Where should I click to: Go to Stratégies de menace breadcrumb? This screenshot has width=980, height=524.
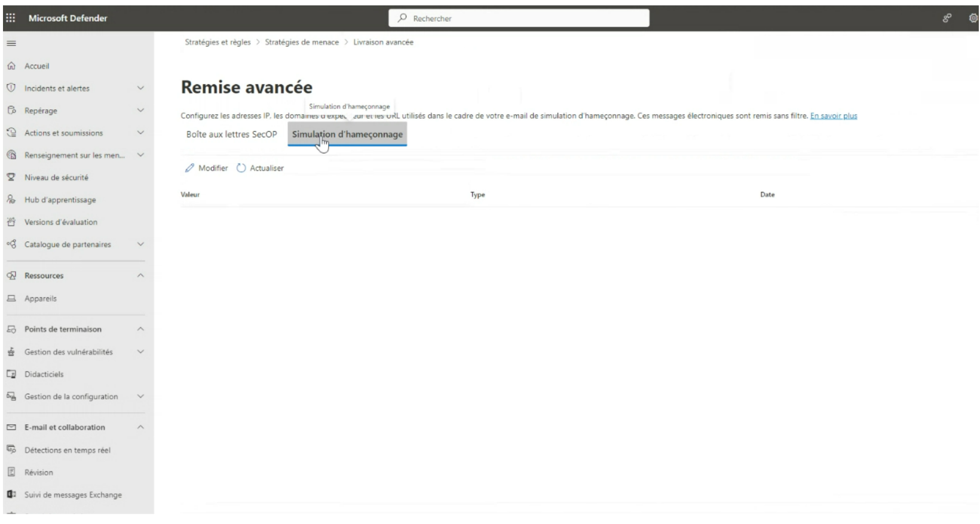[302, 42]
